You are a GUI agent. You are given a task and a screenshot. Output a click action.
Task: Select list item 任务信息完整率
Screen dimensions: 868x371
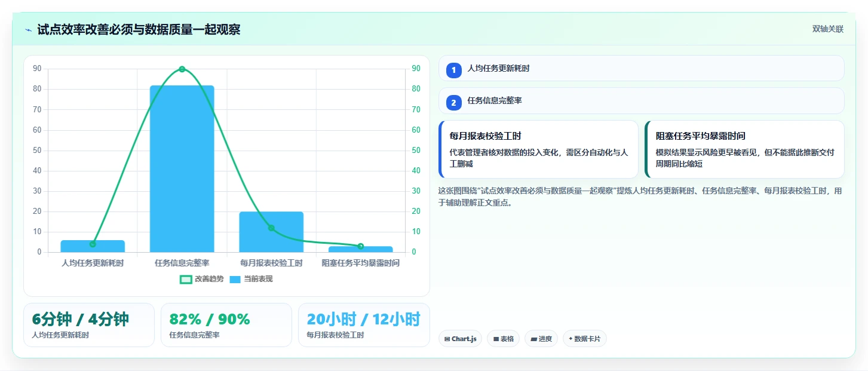pyautogui.click(x=641, y=101)
